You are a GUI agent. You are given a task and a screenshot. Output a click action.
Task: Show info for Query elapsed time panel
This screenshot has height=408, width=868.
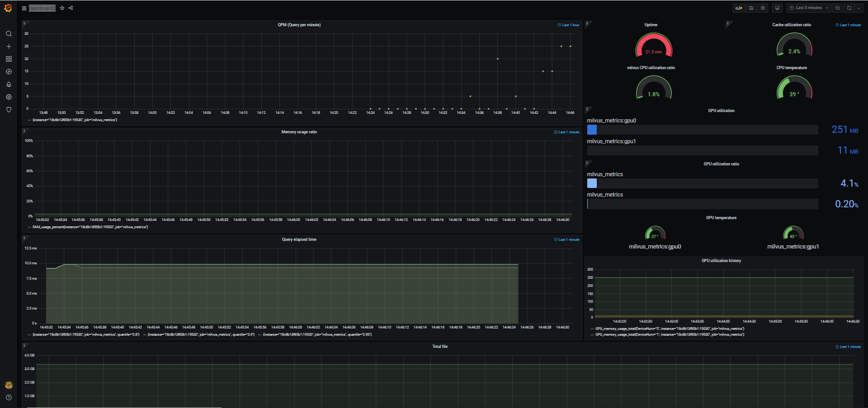pyautogui.click(x=24, y=238)
